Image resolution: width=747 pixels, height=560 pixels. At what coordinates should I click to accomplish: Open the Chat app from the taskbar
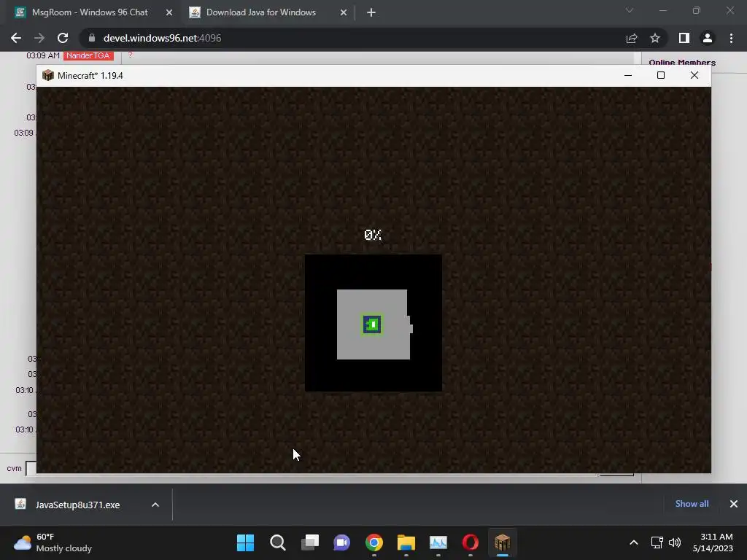point(341,542)
